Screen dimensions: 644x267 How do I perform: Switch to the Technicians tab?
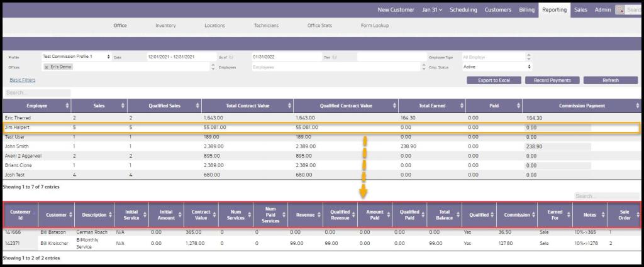pyautogui.click(x=266, y=26)
